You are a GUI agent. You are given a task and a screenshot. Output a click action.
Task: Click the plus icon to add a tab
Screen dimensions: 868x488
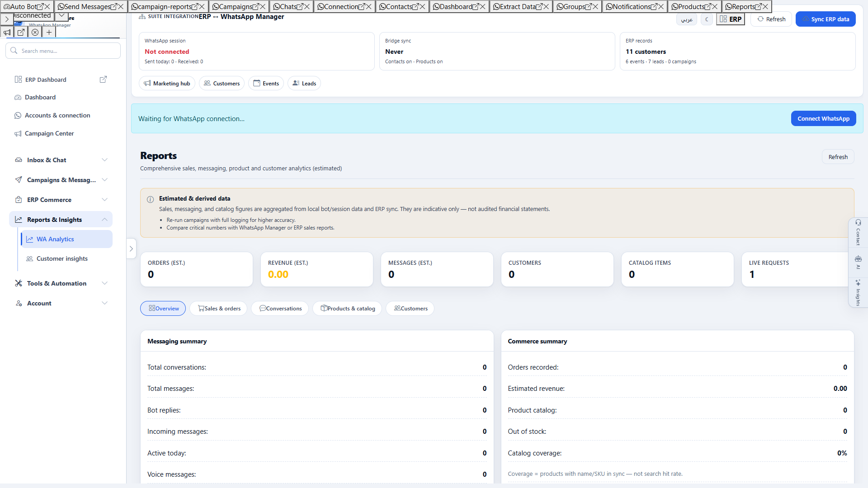[49, 32]
